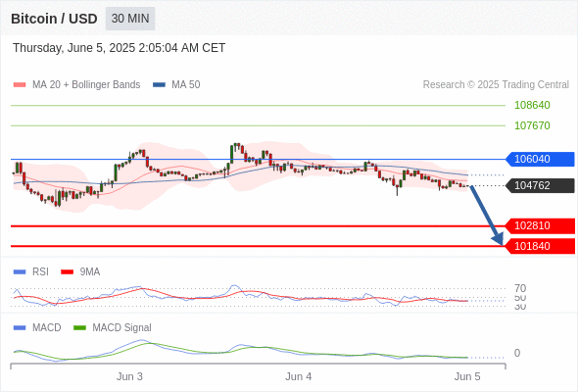Click the red 101840 support price tag
Image resolution: width=578 pixels, height=392 pixels.
pyautogui.click(x=540, y=246)
